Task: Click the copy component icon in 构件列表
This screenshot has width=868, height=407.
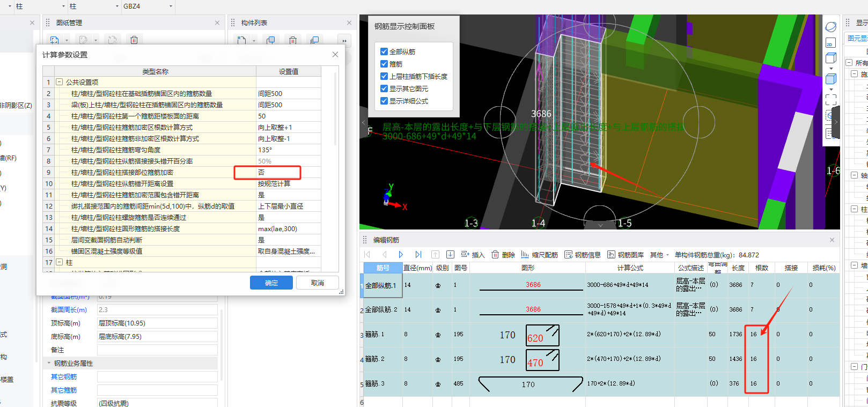Action: (x=271, y=40)
